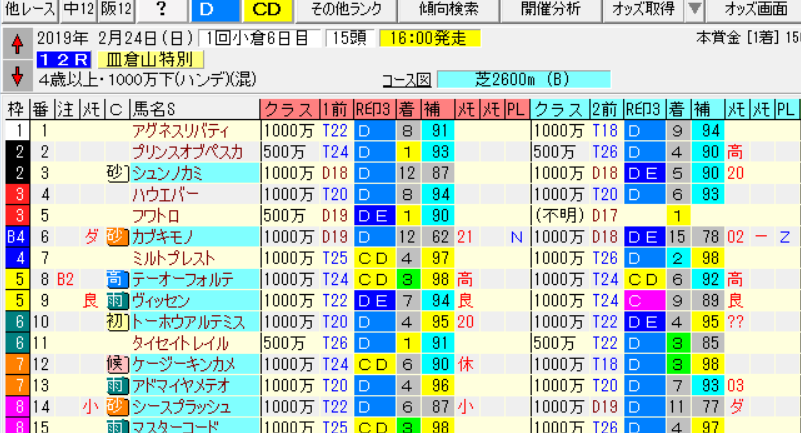
Task: Open the その他ランク options
Action: coord(346,10)
